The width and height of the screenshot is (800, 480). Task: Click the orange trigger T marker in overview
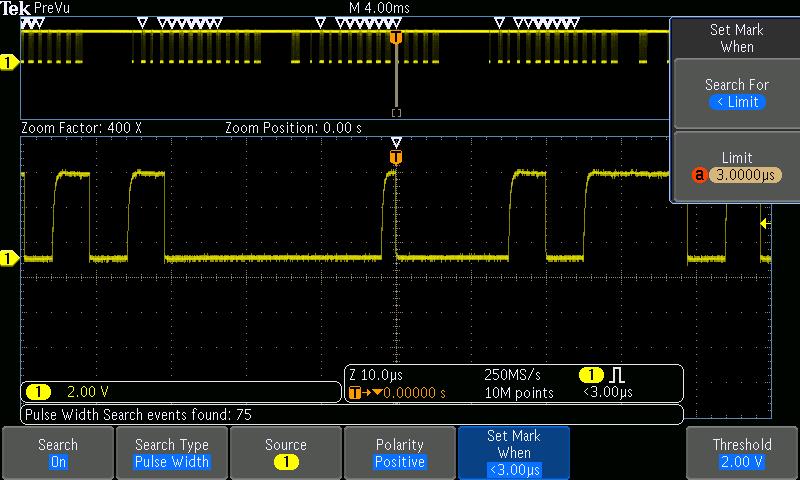point(396,37)
